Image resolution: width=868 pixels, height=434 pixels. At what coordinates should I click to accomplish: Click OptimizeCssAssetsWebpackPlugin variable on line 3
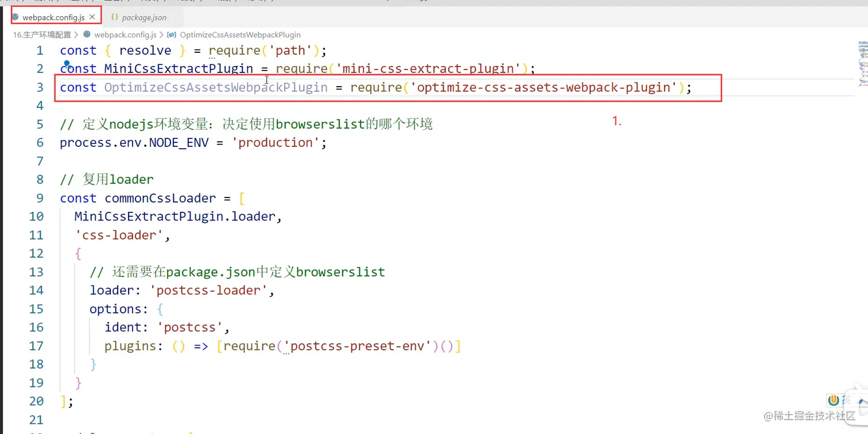[216, 87]
